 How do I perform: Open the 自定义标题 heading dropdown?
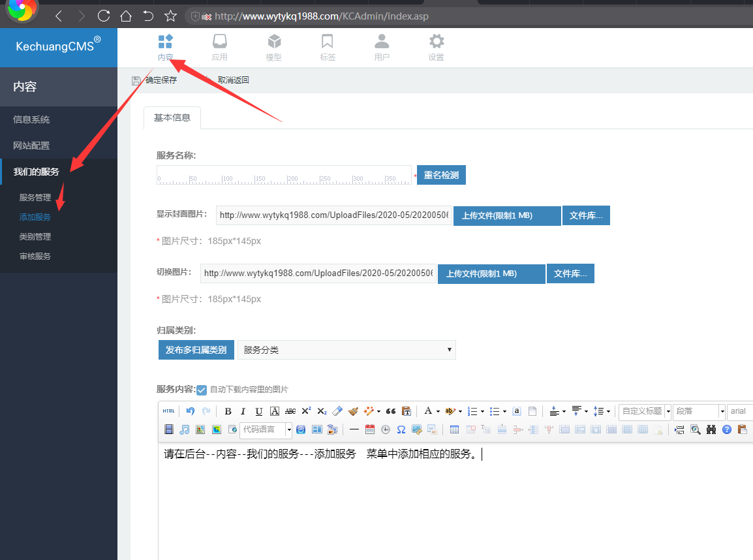[x=645, y=411]
